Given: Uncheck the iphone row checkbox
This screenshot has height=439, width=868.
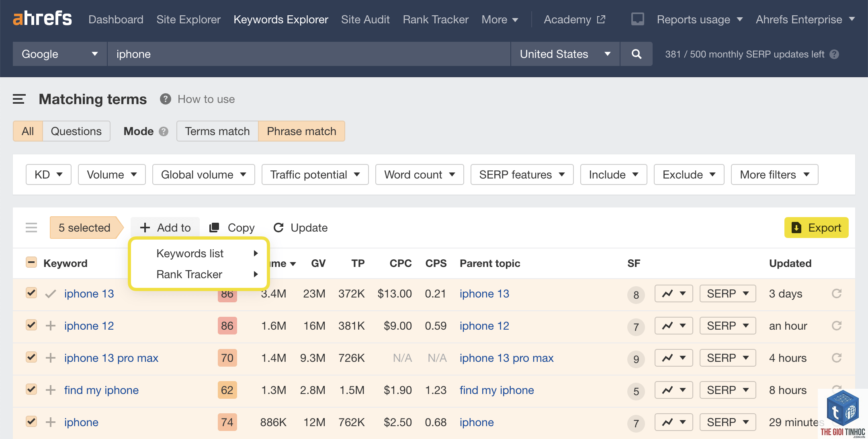Looking at the screenshot, I should tap(31, 421).
